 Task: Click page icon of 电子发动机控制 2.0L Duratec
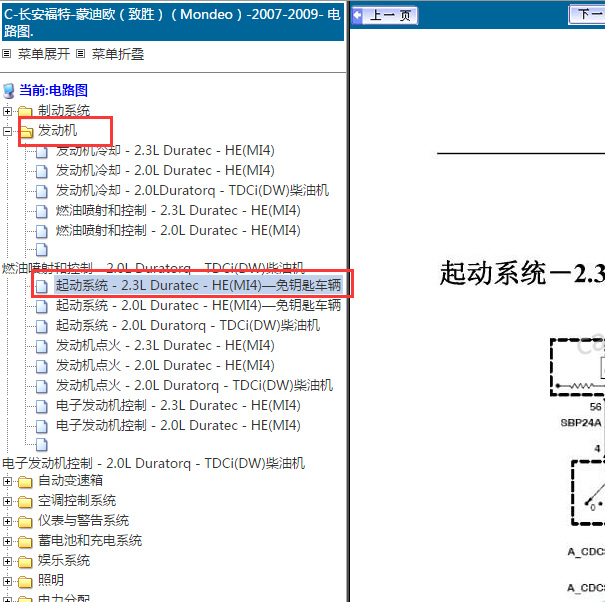[42, 426]
